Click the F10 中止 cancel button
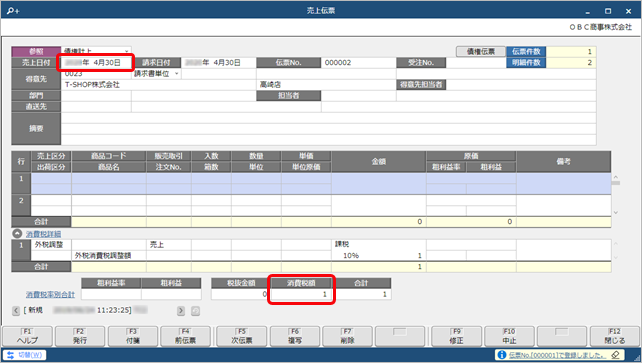Viewport: 642px width, 363px height. point(509,336)
